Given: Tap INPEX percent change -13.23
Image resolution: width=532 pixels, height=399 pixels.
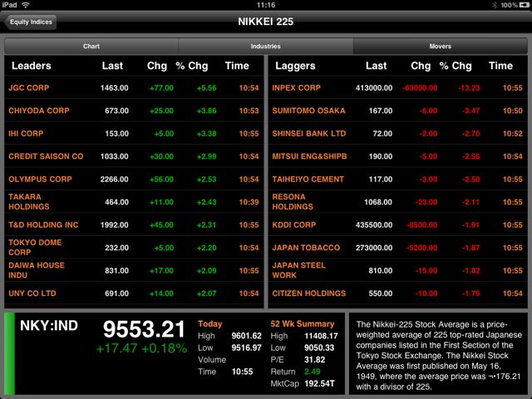Looking at the screenshot, I should point(469,88).
